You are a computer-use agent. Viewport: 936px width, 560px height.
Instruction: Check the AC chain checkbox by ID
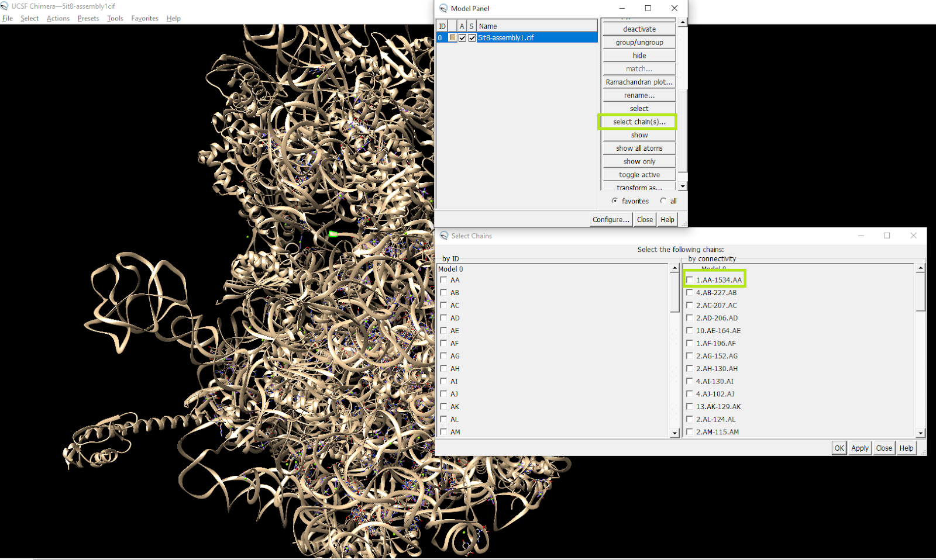coord(443,305)
